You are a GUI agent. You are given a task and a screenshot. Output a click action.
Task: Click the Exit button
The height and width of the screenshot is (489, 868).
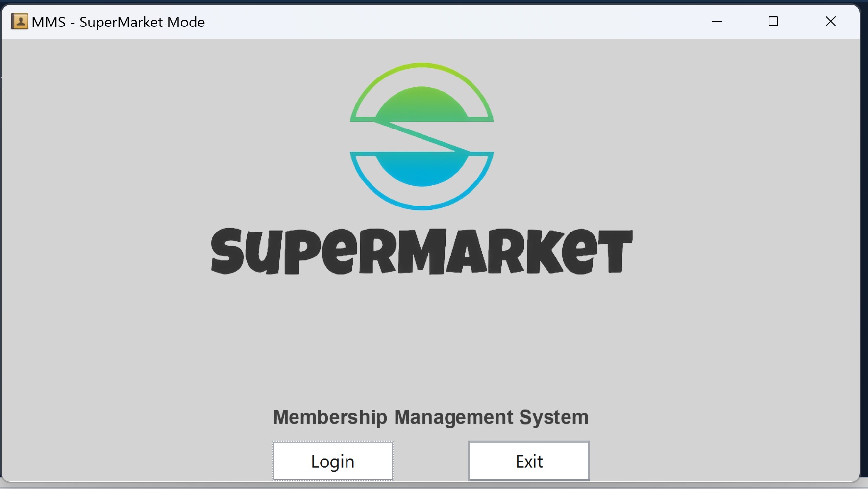tap(528, 461)
